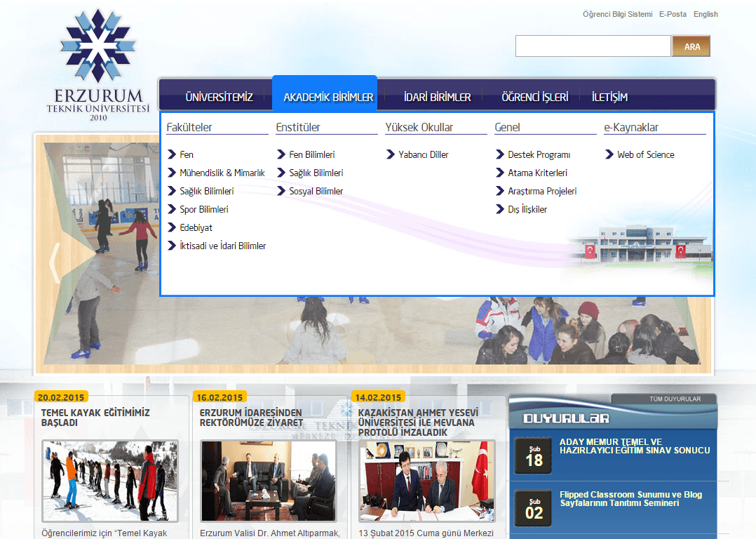The image size is (756, 539).
Task: Click the Şub 02 date badge
Action: [533, 508]
